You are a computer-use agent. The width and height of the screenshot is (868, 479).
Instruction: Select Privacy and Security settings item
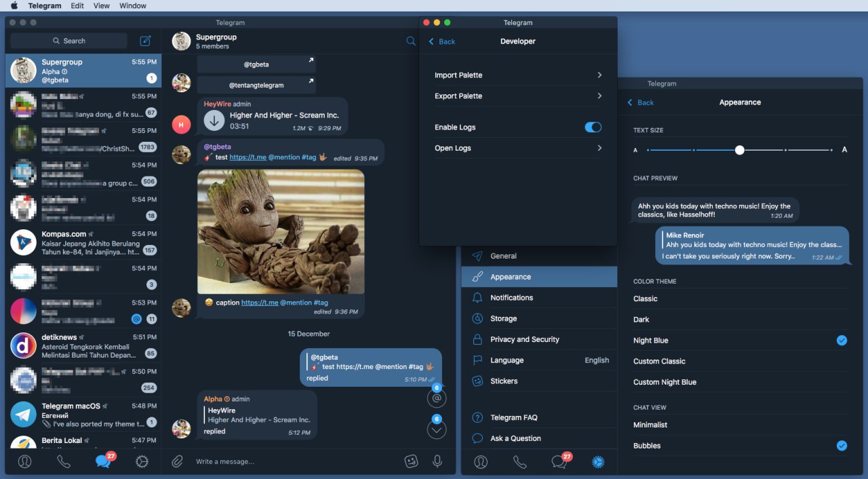[x=524, y=339]
